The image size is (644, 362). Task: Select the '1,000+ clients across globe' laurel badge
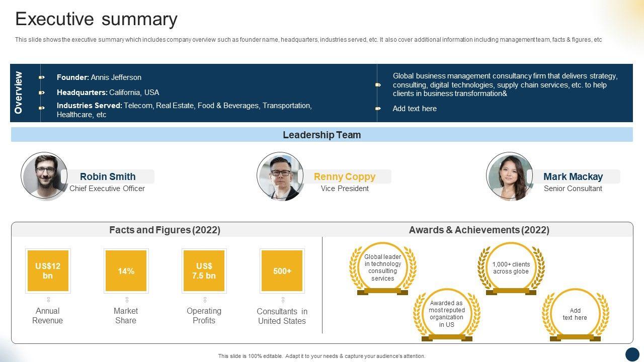click(511, 268)
